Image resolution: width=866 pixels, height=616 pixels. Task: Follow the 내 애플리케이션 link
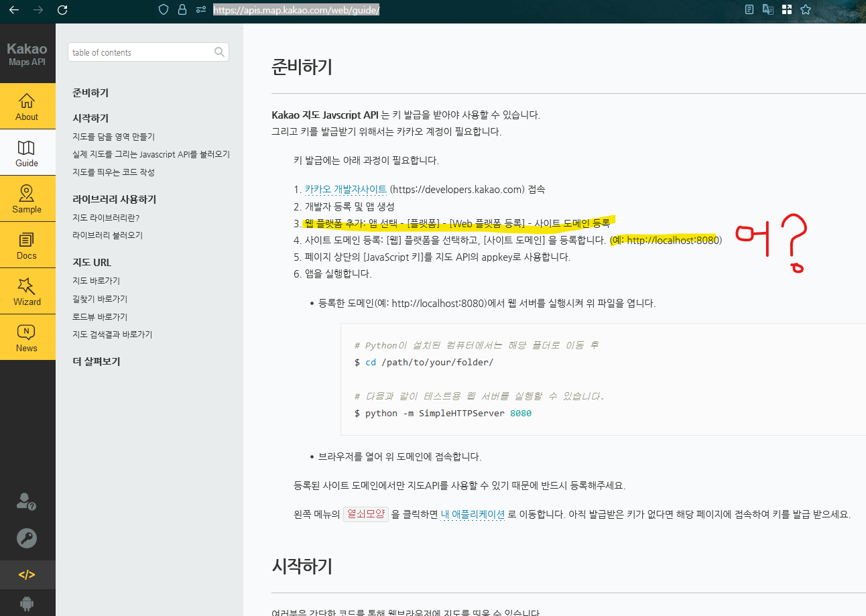[x=473, y=515]
